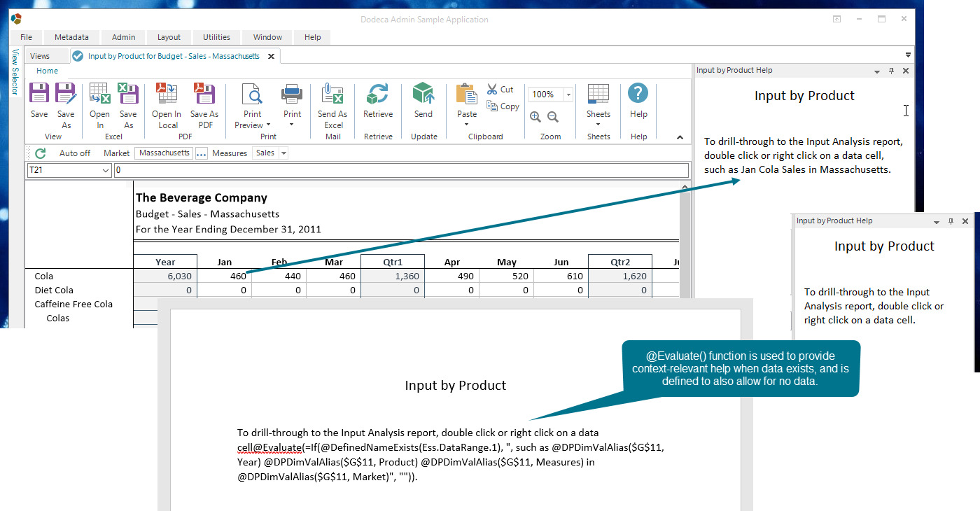Viewport: 980px width, 511px height.
Task: Close the upper Input by Product Help panel
Action: 906,71
